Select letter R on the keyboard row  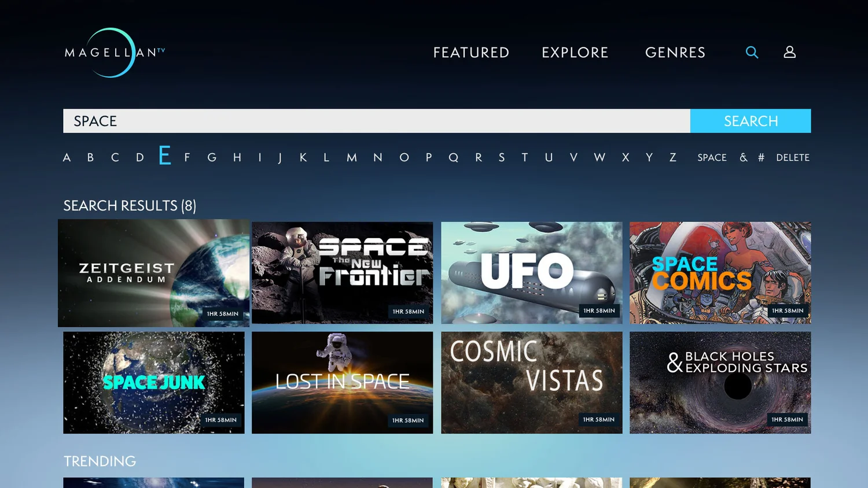coord(479,157)
